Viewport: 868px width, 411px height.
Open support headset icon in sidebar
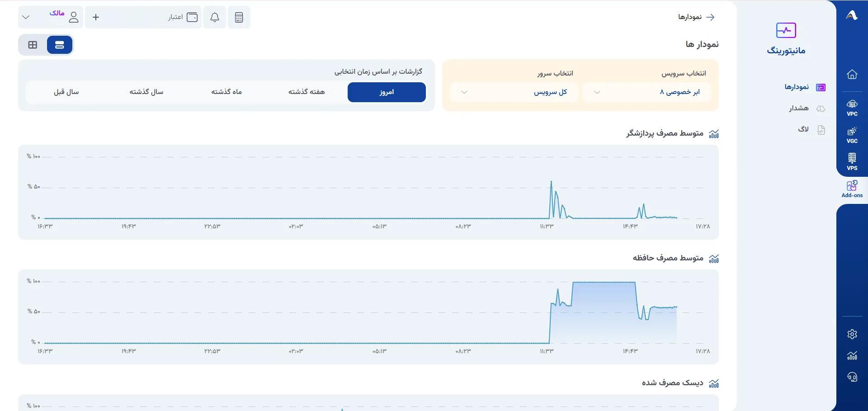pyautogui.click(x=852, y=377)
